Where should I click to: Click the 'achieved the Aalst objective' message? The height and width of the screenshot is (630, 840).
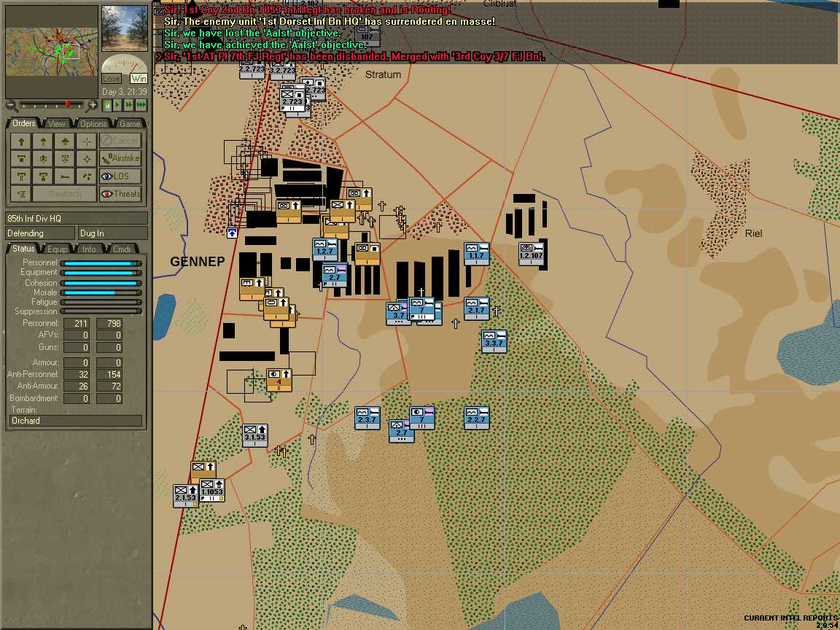265,44
